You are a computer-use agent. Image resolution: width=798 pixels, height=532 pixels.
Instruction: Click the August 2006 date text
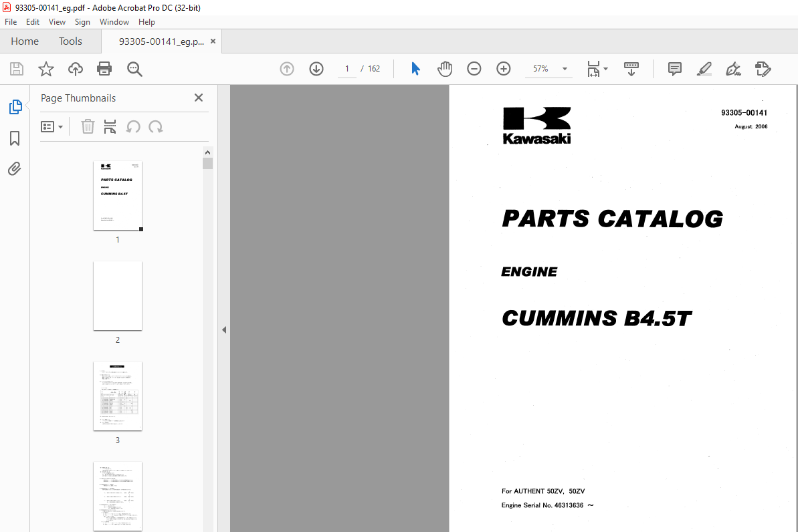(751, 126)
